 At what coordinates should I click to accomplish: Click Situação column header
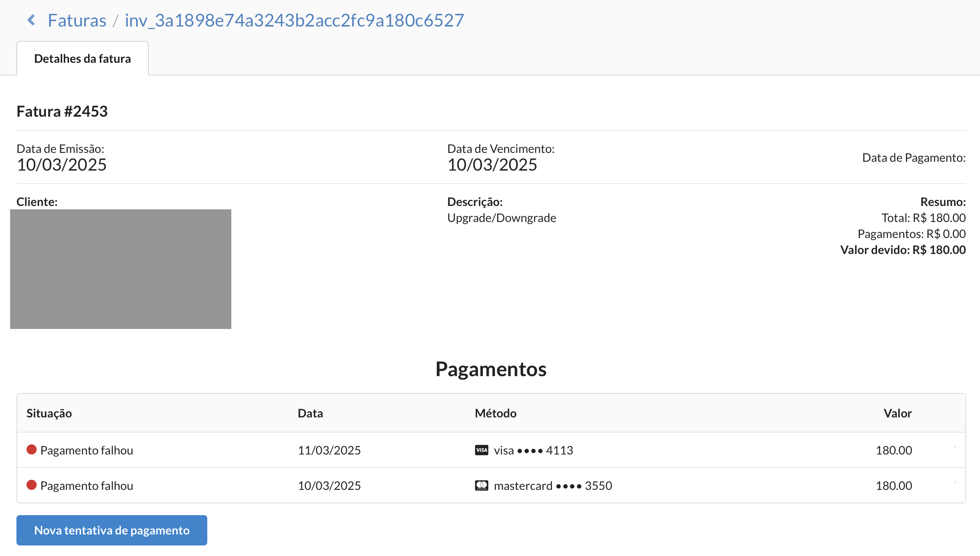coord(49,413)
